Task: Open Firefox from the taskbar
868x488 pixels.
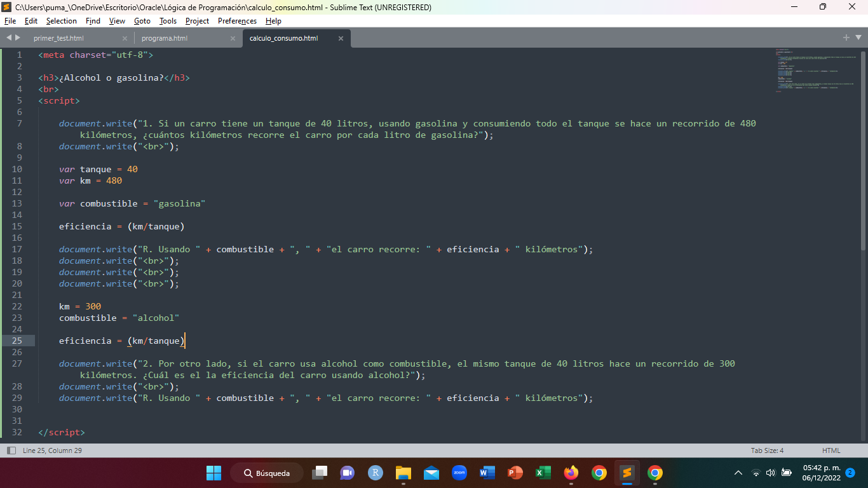Action: click(571, 473)
